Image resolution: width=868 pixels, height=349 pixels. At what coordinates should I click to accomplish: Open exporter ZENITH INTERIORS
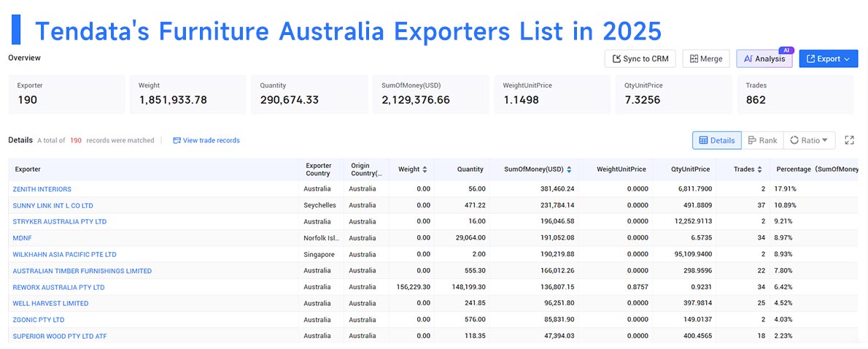tap(42, 189)
